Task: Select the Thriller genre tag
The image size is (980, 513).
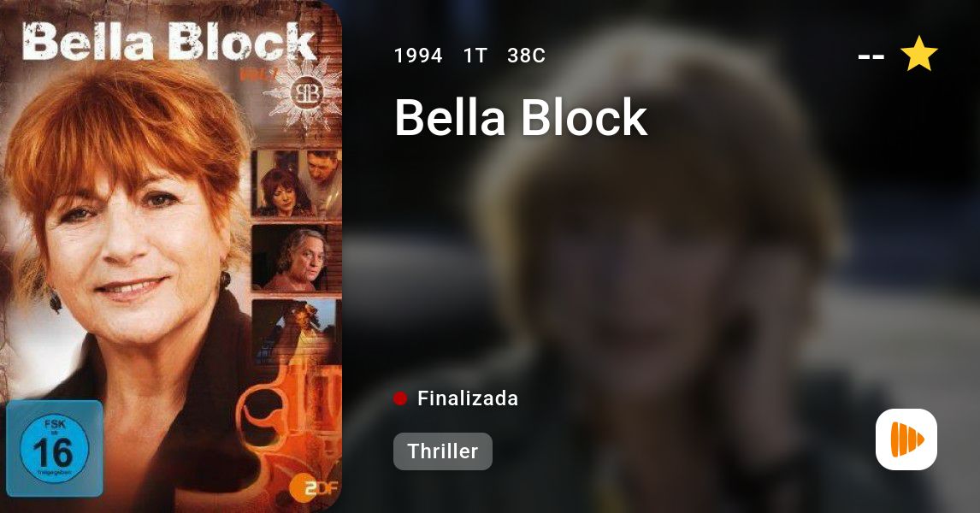Action: pos(442,451)
